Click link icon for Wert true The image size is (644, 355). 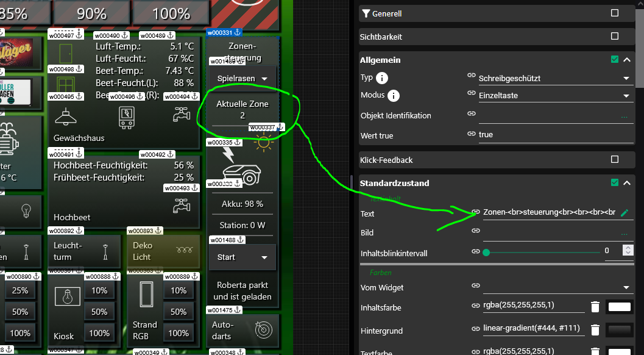[472, 134]
